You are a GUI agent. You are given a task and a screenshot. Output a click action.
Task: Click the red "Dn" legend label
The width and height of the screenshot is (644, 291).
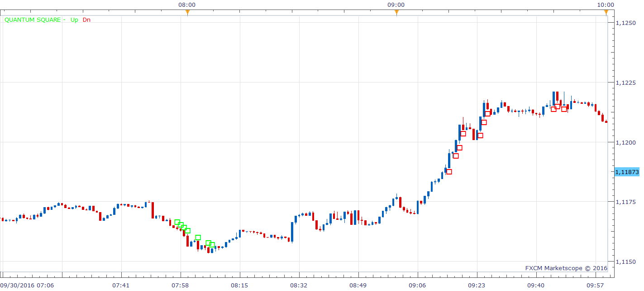click(86, 20)
